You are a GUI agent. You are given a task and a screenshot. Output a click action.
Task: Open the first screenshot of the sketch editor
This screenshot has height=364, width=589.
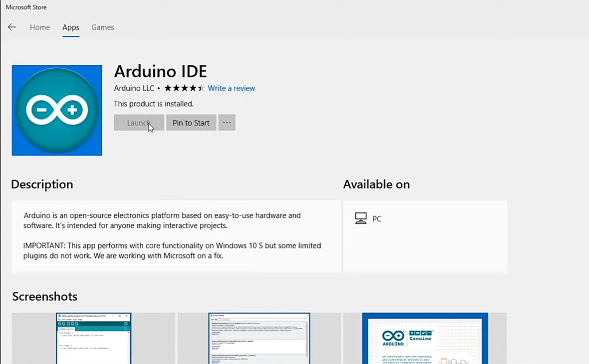point(94,338)
